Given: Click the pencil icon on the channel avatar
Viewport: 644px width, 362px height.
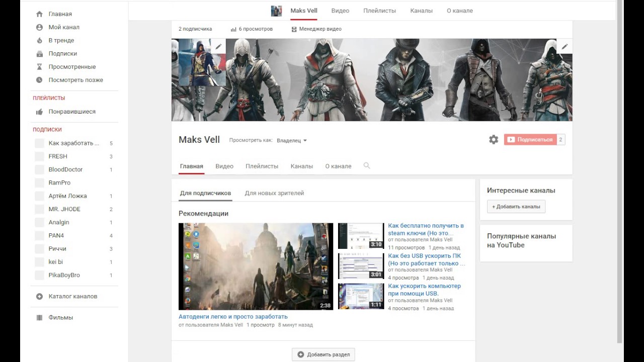Looking at the screenshot, I should (218, 46).
